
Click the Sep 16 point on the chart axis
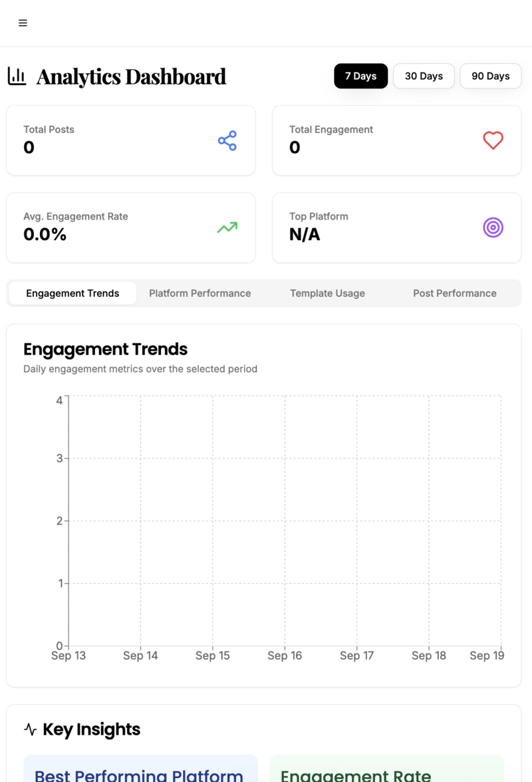coord(285,656)
